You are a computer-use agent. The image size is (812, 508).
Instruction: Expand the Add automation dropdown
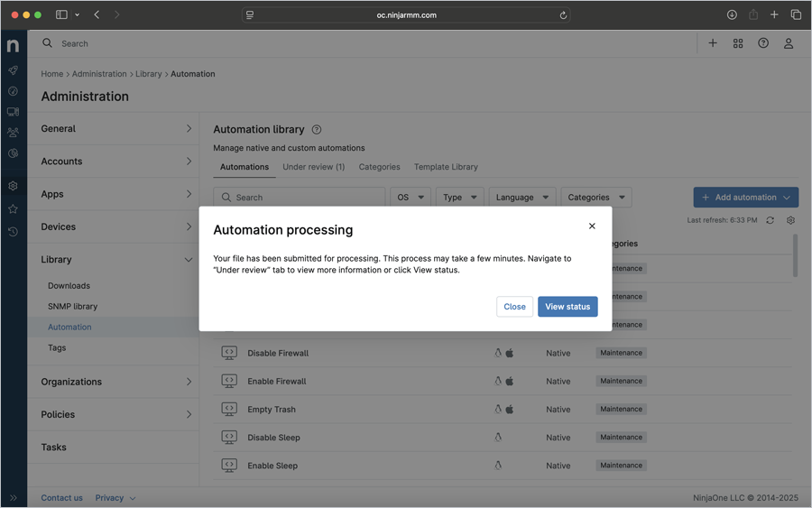point(787,198)
